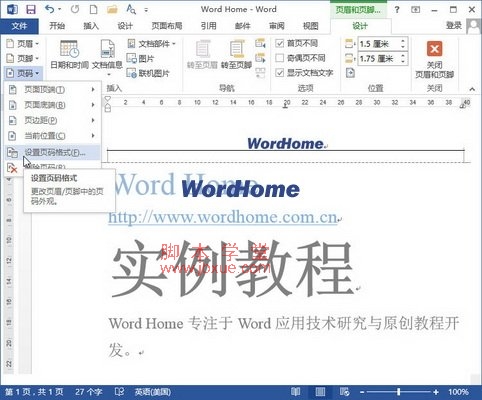
Task: Insert alignment tab icon in Position group
Action: pos(350,73)
